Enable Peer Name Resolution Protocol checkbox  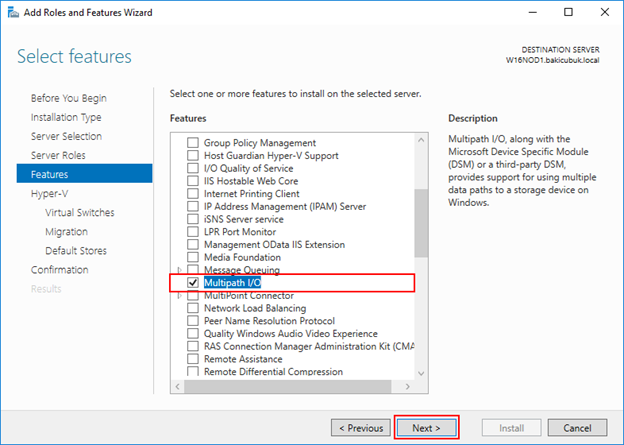193,321
